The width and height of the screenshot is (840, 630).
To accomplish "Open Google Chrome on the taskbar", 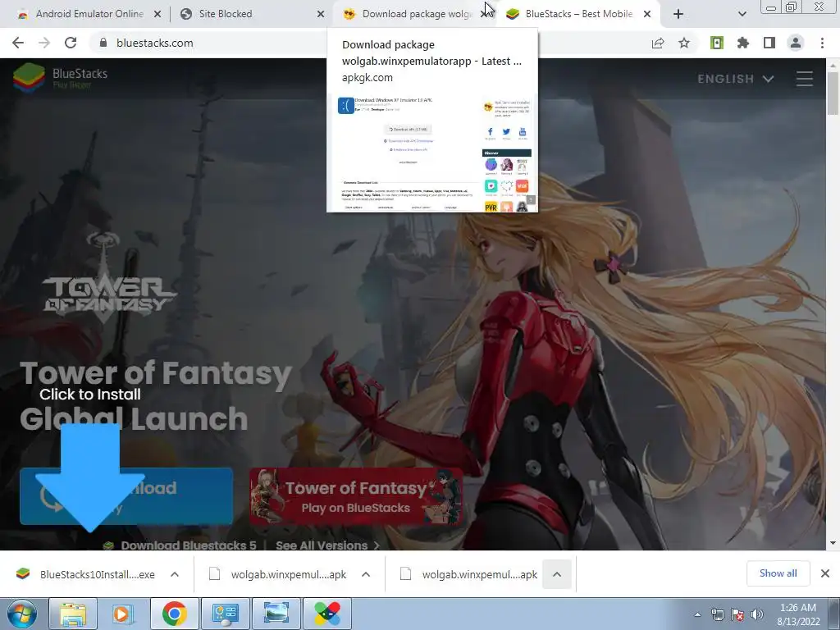I will tap(174, 614).
